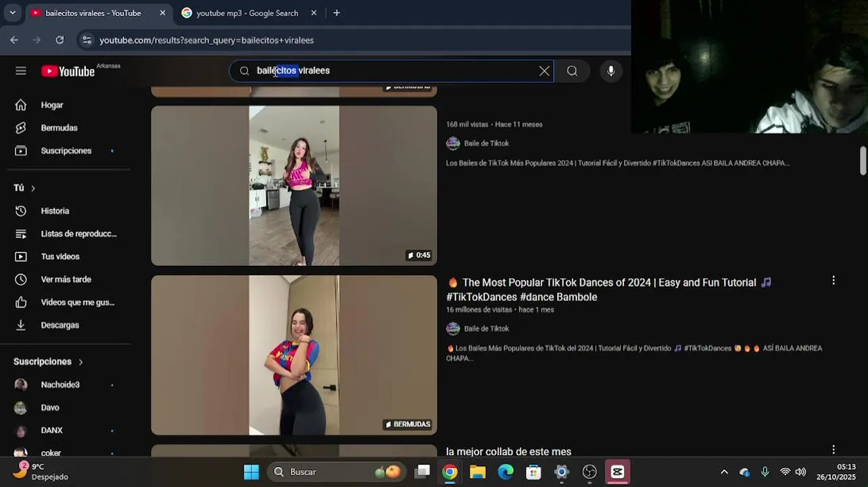Screen dimensions: 868x487
Task: Open Wi-Fi network settings in tray
Action: point(785,472)
